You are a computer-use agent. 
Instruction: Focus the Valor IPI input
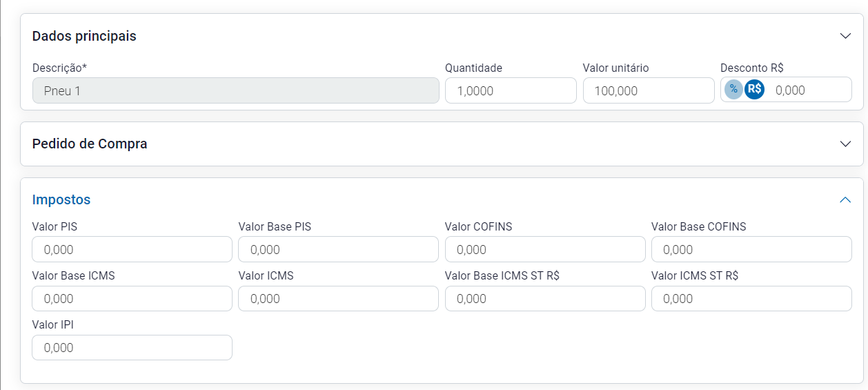[x=132, y=348]
